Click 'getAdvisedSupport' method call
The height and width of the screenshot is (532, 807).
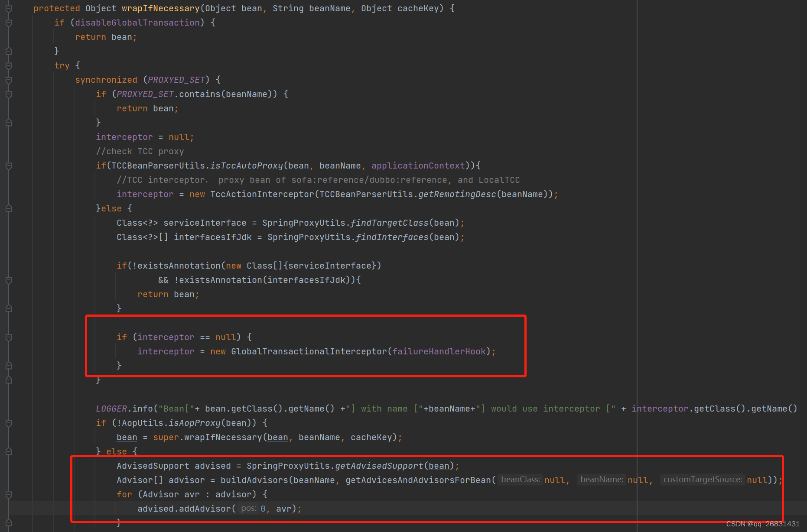tap(379, 466)
